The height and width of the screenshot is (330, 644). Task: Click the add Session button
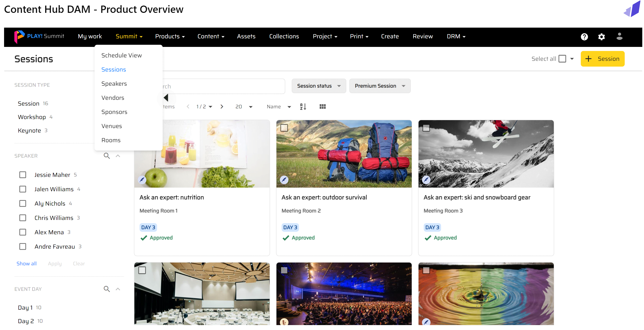[602, 59]
